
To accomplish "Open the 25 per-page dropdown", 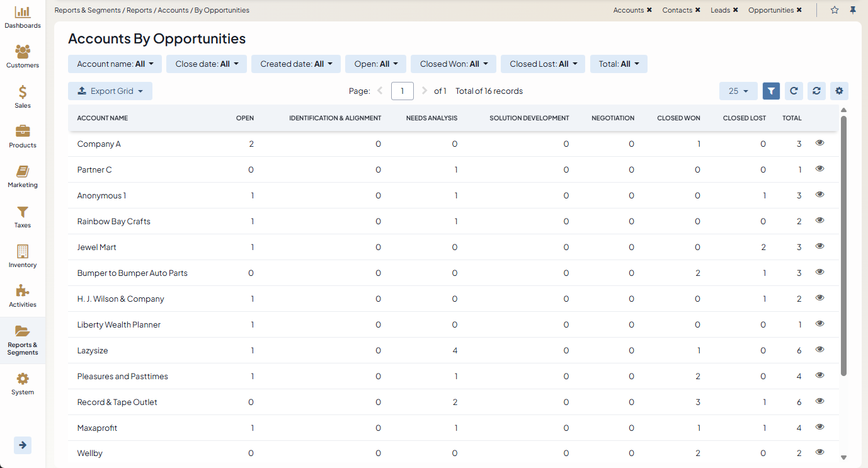I will [x=738, y=91].
